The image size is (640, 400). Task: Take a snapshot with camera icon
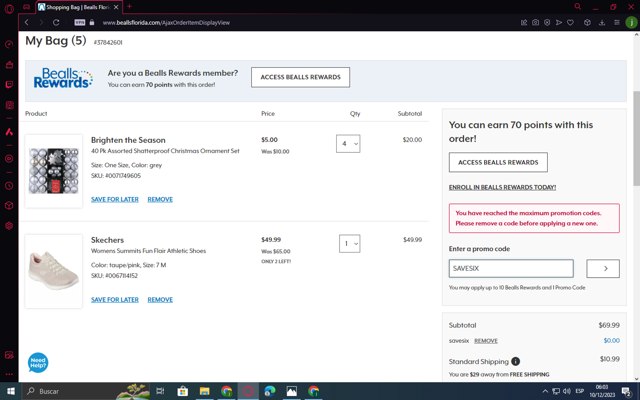point(536,22)
